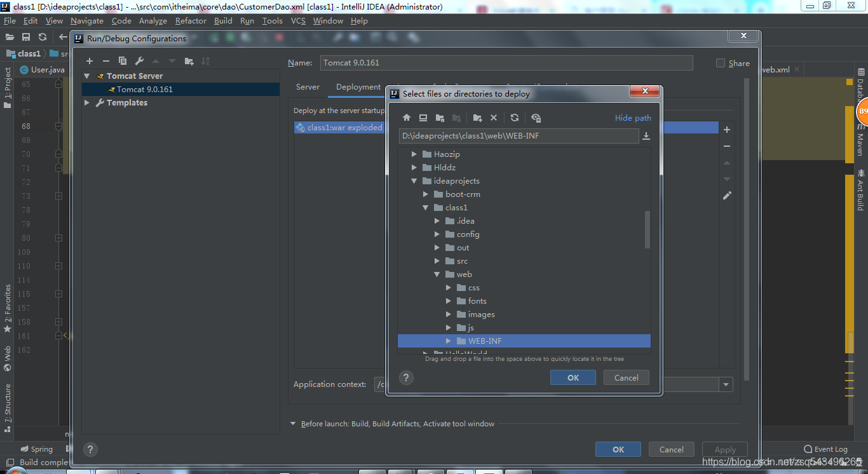Click the help icon in file chooser dialog
This screenshot has width=868, height=474.
[407, 377]
